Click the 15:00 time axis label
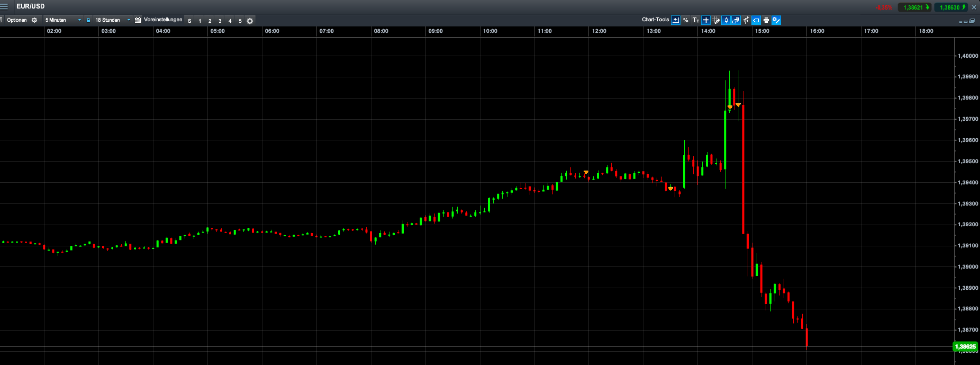This screenshot has width=980, height=365. point(762,31)
